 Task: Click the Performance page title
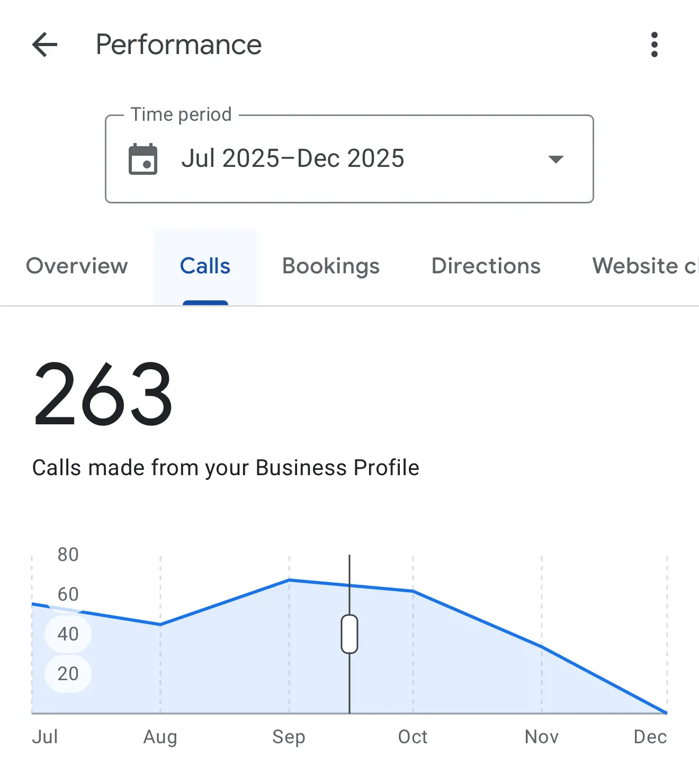(x=178, y=44)
